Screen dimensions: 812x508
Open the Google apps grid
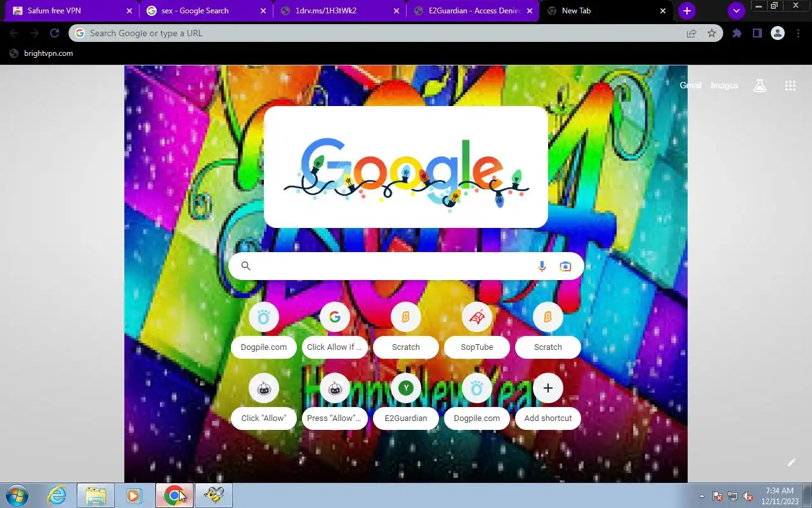click(790, 86)
